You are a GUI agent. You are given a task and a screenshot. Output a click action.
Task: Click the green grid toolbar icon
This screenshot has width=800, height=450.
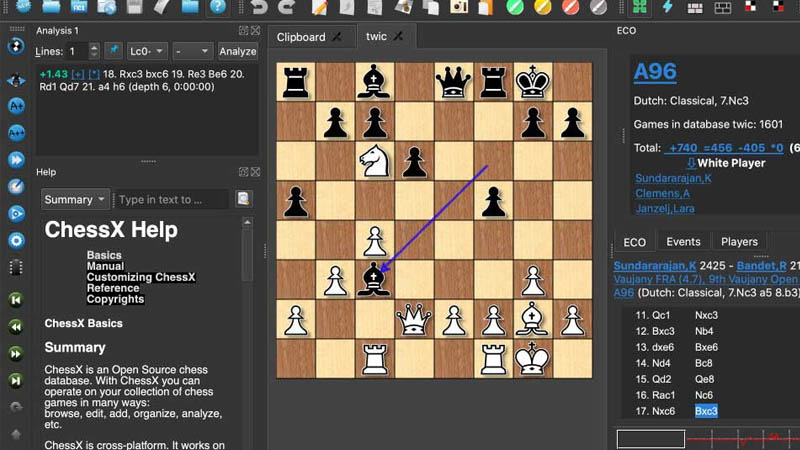pos(640,7)
